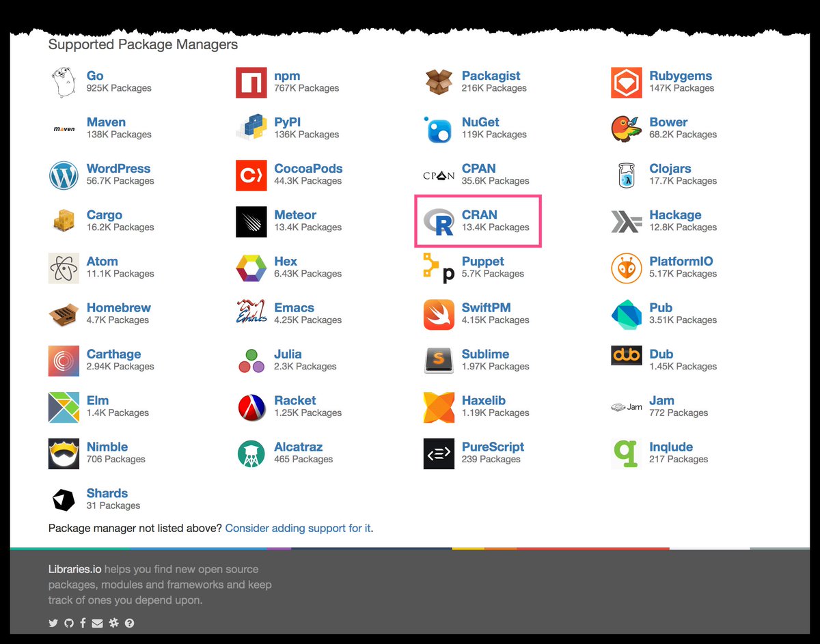
Task: Click the CRAN R logo
Action: point(439,222)
